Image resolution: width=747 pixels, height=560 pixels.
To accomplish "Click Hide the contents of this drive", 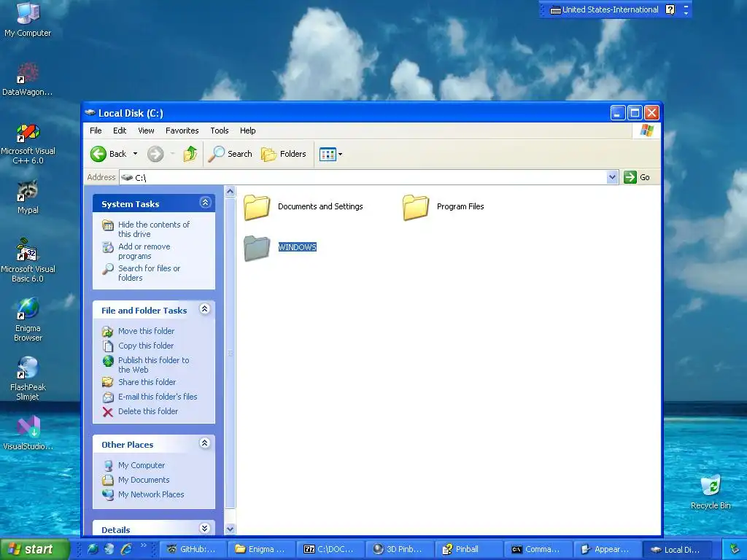I will tap(153, 229).
